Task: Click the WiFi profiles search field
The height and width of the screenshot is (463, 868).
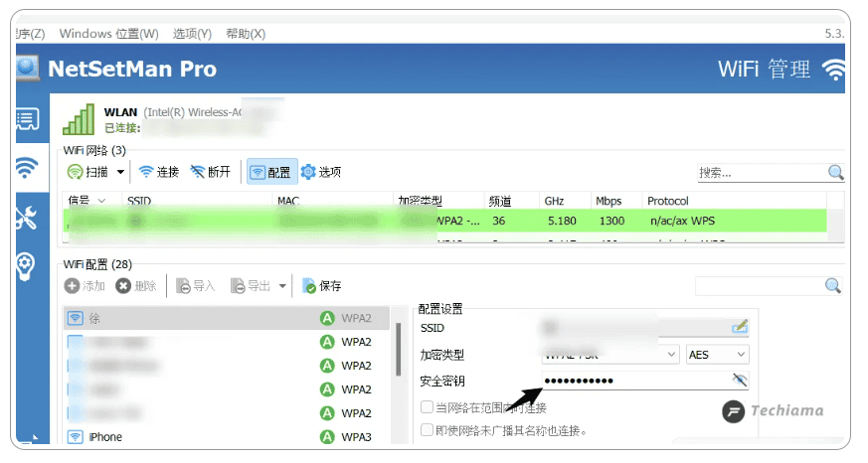Action: click(760, 285)
